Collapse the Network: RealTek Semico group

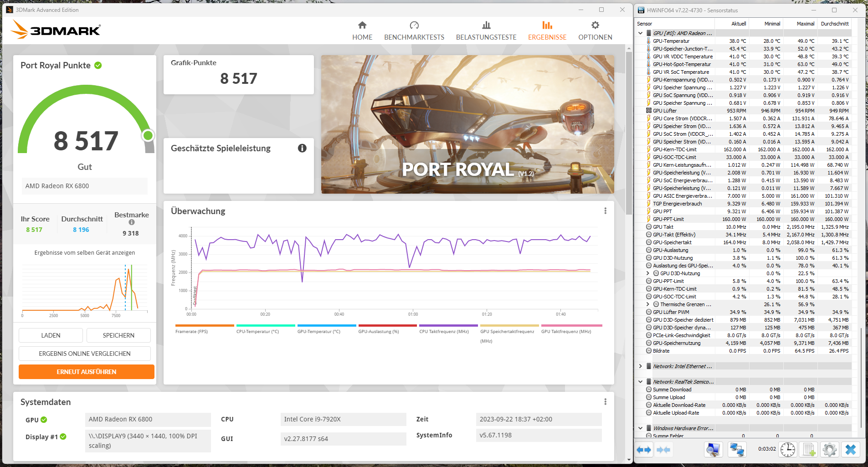pos(641,382)
